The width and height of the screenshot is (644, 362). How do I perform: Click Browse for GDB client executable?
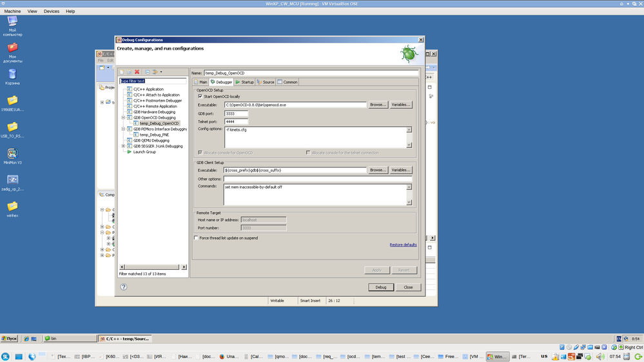pos(378,170)
